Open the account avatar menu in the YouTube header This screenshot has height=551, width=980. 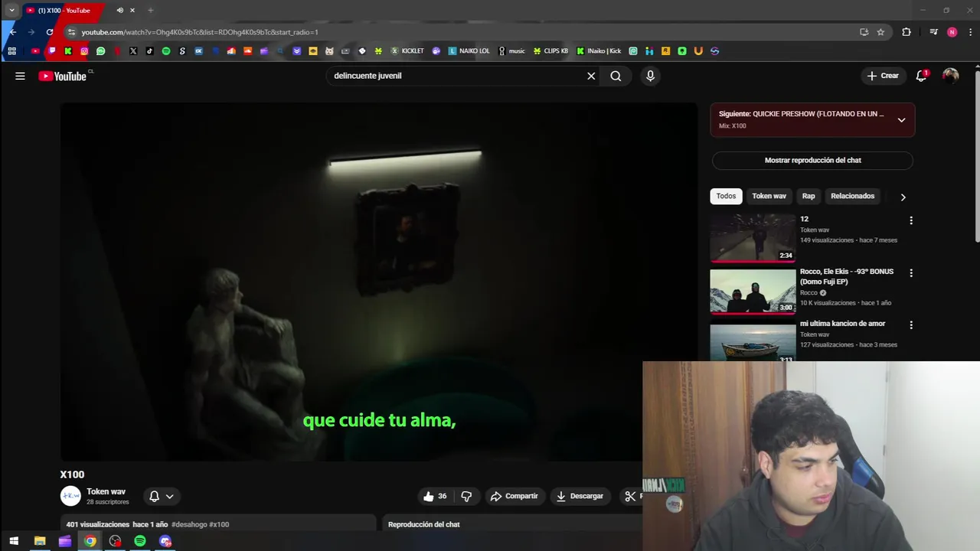tap(951, 76)
